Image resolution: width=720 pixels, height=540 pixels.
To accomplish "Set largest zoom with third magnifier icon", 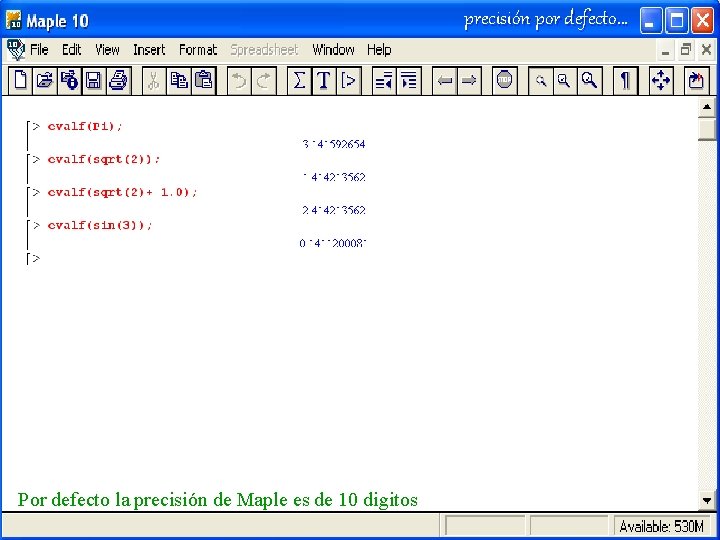I will pyautogui.click(x=590, y=81).
